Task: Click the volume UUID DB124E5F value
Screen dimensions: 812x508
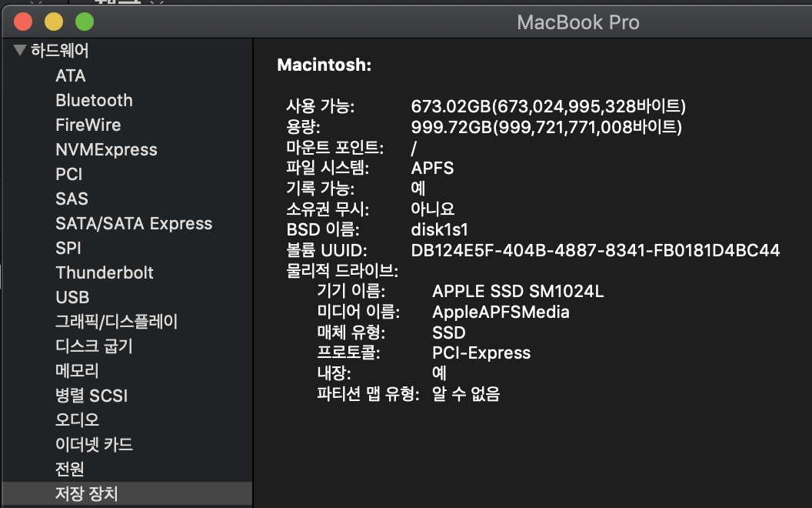Action: [595, 250]
